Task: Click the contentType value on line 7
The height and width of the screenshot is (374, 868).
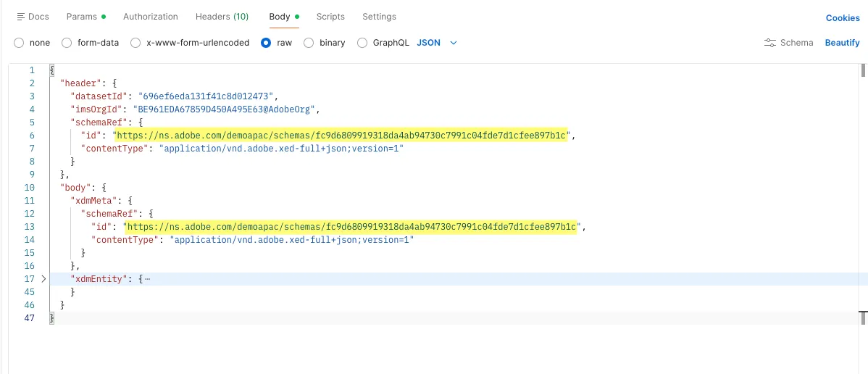Action: 282,149
